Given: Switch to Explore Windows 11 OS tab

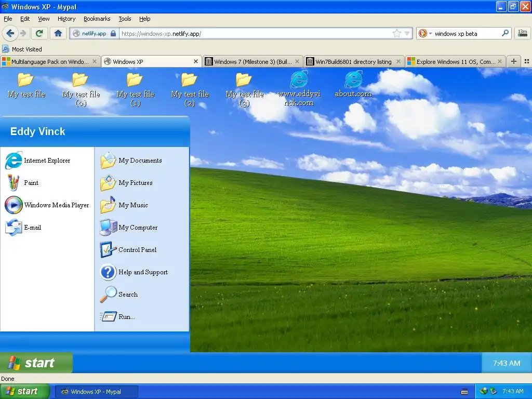Looking at the screenshot, I should click(455, 62).
